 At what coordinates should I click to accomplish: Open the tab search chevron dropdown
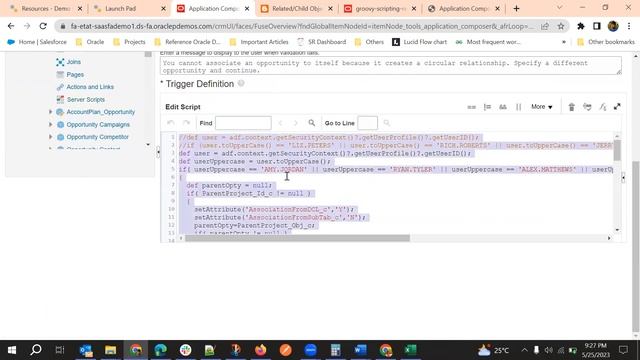[x=560, y=8]
